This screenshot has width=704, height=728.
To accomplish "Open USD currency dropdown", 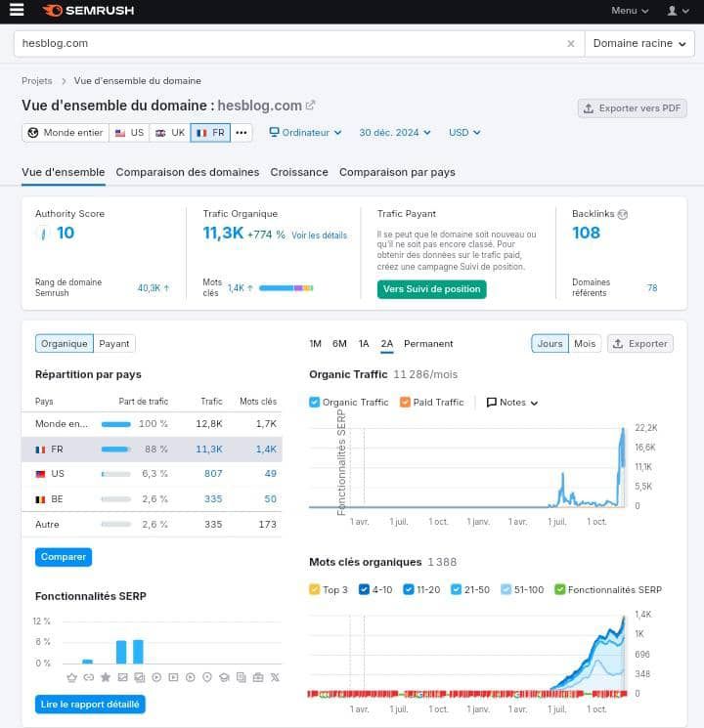I will [464, 133].
